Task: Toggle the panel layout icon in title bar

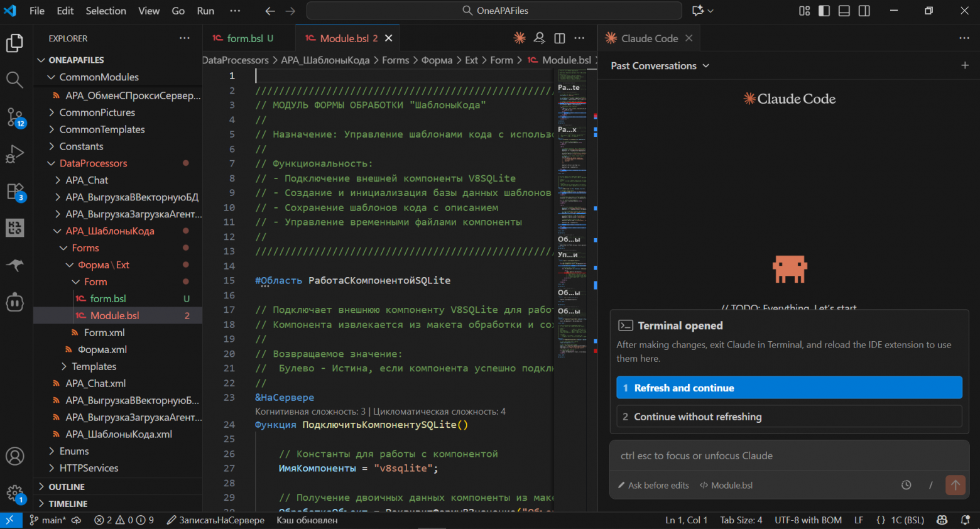Action: click(x=844, y=10)
